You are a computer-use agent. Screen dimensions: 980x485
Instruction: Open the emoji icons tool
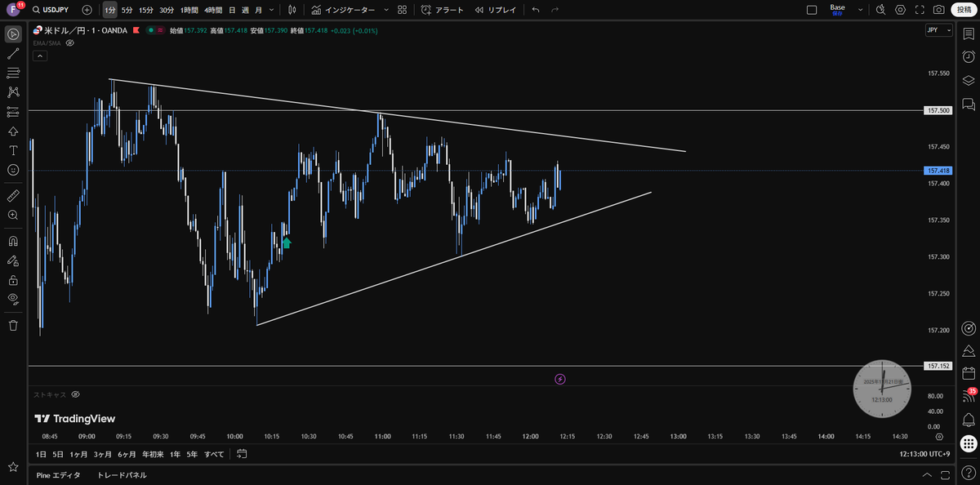point(13,170)
